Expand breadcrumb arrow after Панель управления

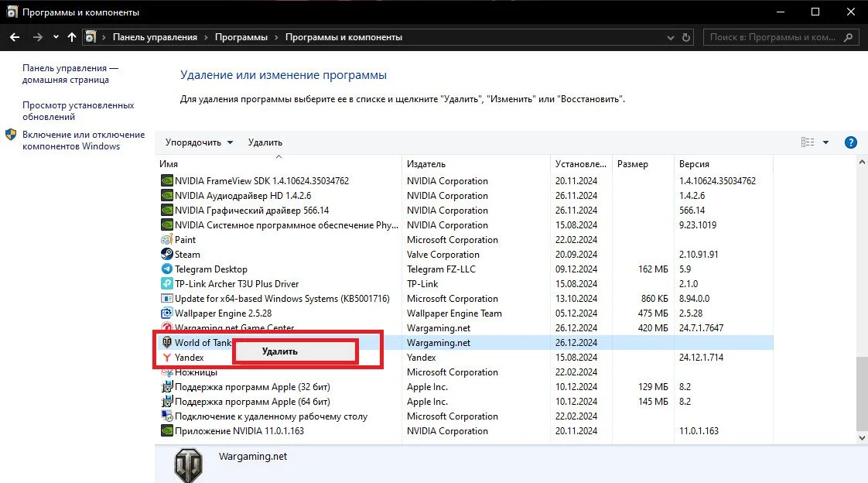click(206, 37)
